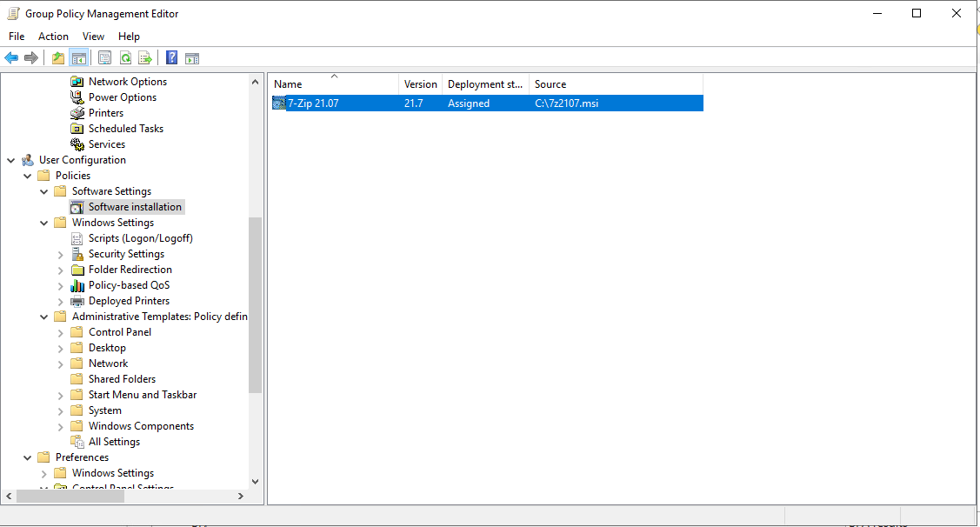Image resolution: width=980 pixels, height=527 pixels.
Task: Select the System folder in tree
Action: (105, 410)
